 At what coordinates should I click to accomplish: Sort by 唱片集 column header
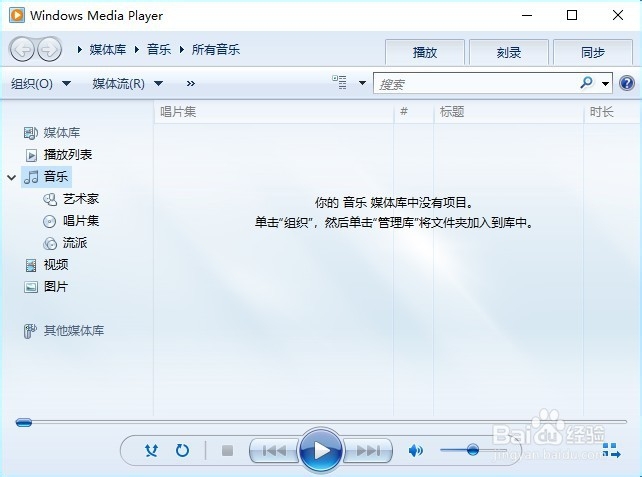coord(274,112)
